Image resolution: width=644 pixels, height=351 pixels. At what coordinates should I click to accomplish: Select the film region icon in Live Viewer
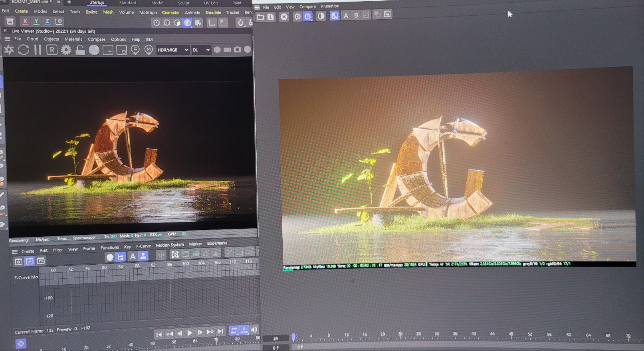pos(122,50)
